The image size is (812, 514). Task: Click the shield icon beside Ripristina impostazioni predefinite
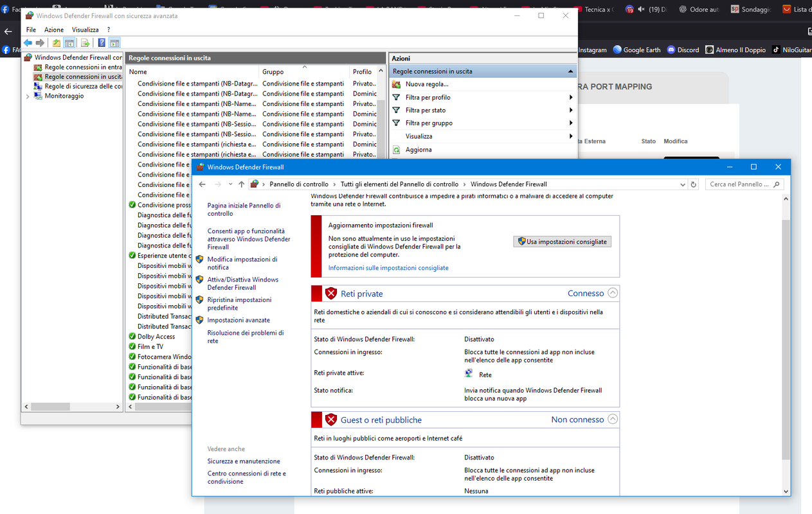click(199, 300)
